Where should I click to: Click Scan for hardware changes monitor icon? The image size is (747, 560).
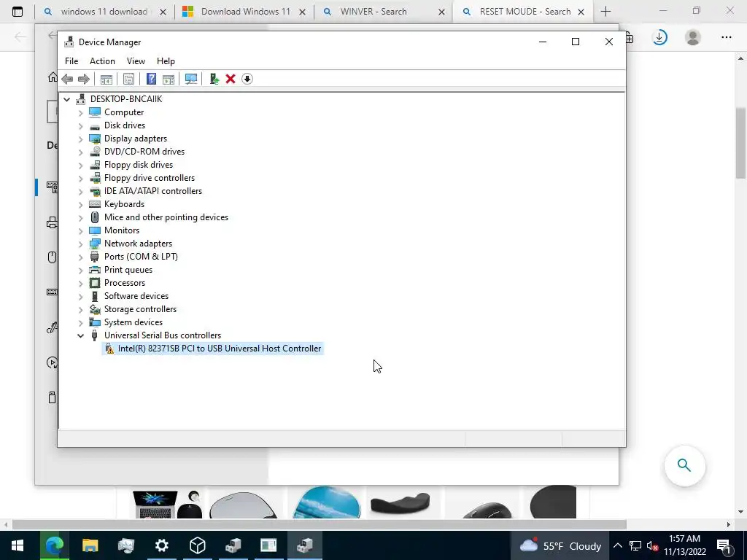point(191,79)
